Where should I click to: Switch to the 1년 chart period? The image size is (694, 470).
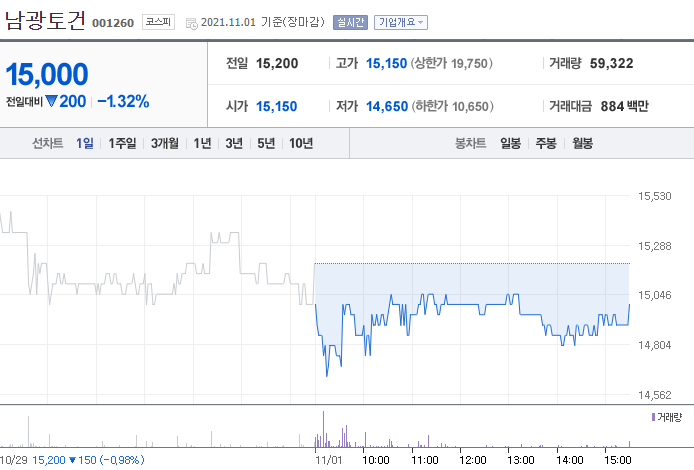click(202, 143)
